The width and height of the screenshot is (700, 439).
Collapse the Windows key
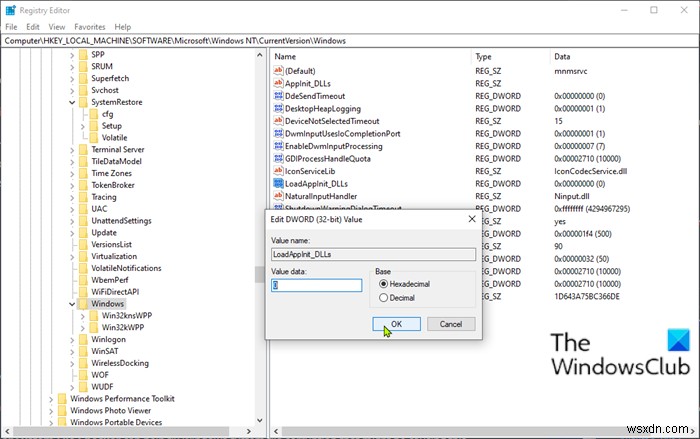[72, 304]
